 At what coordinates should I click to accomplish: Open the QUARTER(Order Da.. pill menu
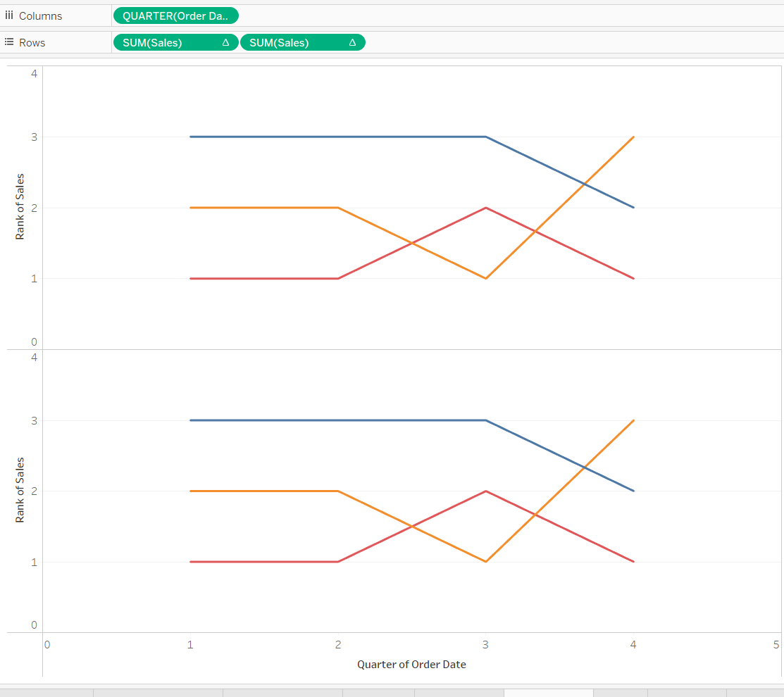(176, 16)
